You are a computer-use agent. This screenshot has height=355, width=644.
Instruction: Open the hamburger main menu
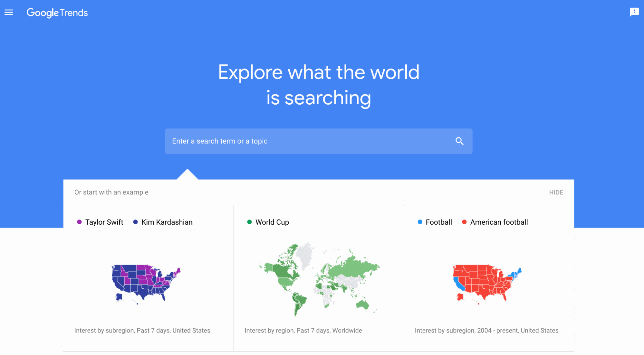coord(9,13)
